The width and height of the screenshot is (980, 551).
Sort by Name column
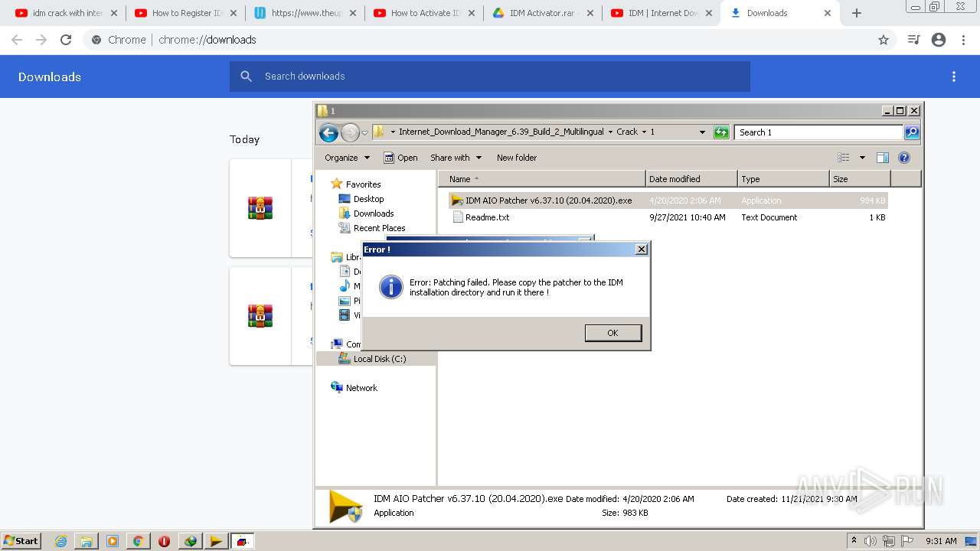click(x=541, y=179)
